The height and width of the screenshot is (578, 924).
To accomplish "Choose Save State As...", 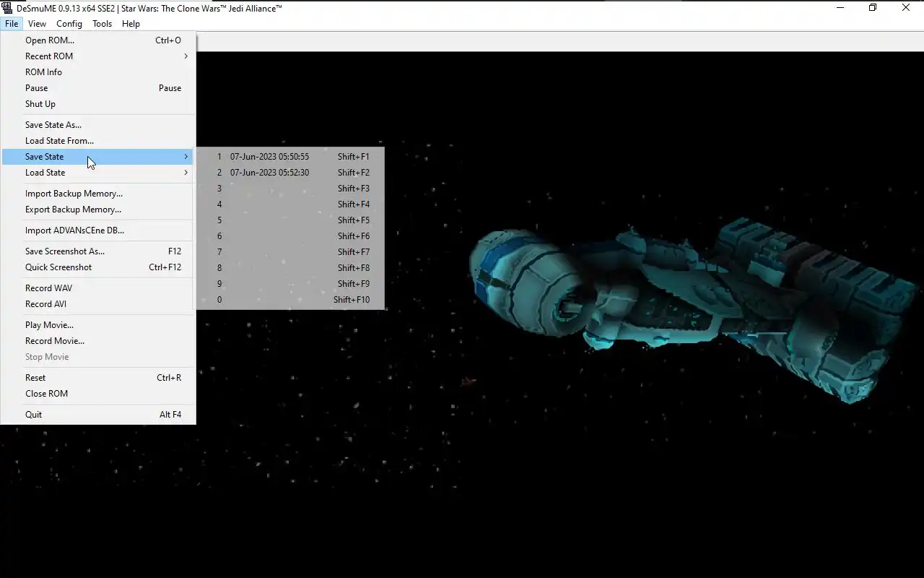I will pyautogui.click(x=98, y=125).
